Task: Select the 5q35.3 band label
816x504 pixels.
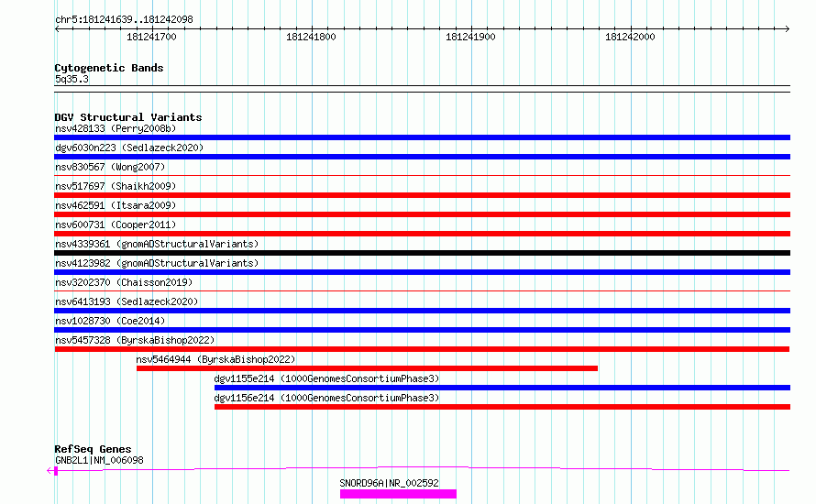Action: [x=72, y=79]
